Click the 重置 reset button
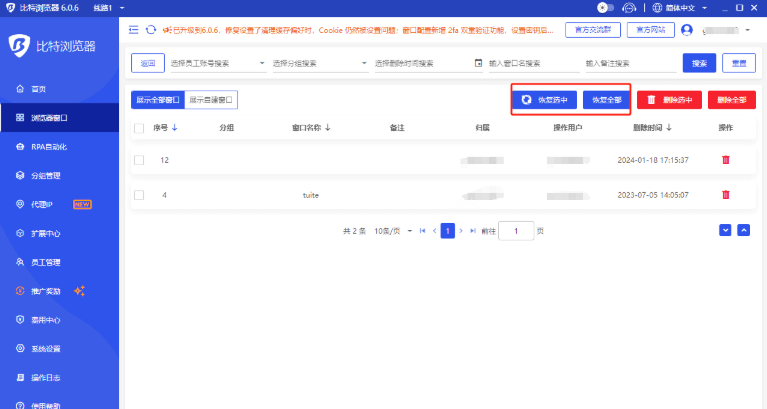The width and height of the screenshot is (767, 409). point(739,63)
